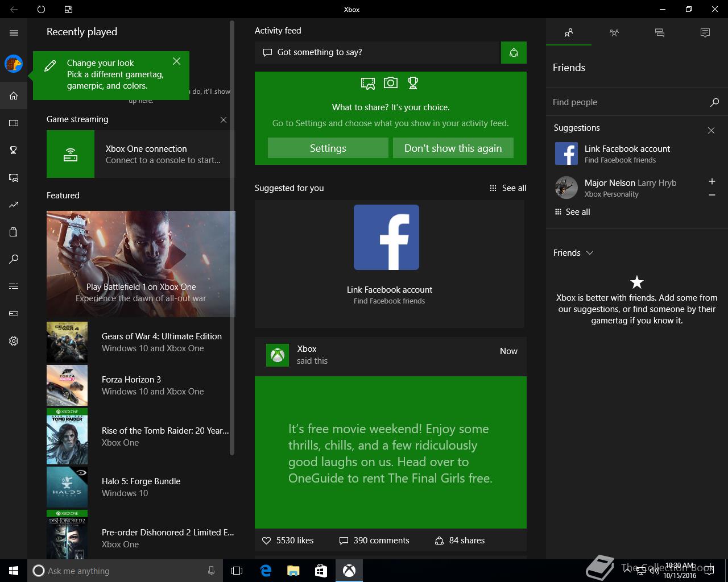Open Achievements trophy sidebar icon
The image size is (728, 582).
[14, 150]
